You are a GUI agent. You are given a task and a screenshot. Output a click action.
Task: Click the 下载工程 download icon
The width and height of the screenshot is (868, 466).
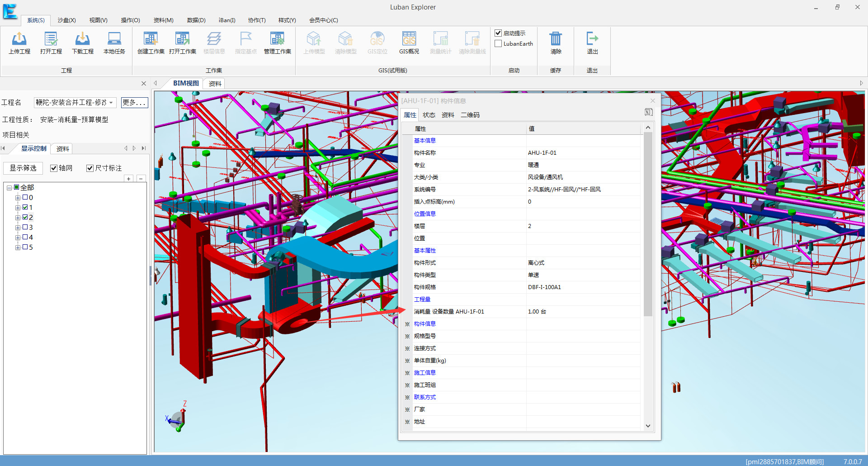(x=83, y=39)
